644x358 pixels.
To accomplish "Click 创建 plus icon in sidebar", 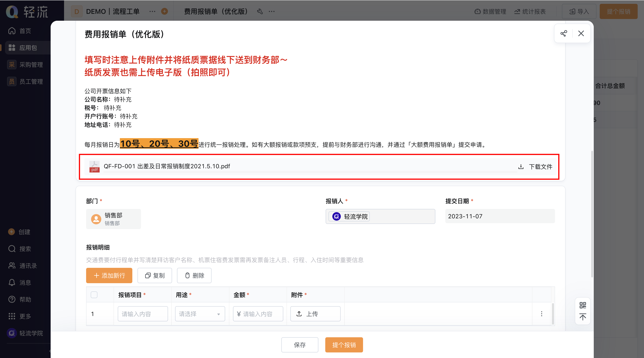I will 12,232.
